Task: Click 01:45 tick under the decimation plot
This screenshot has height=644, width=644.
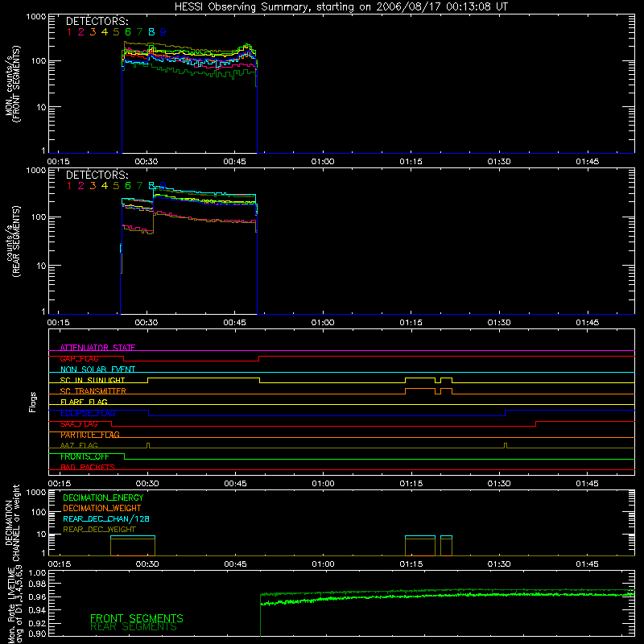Action: [x=588, y=564]
